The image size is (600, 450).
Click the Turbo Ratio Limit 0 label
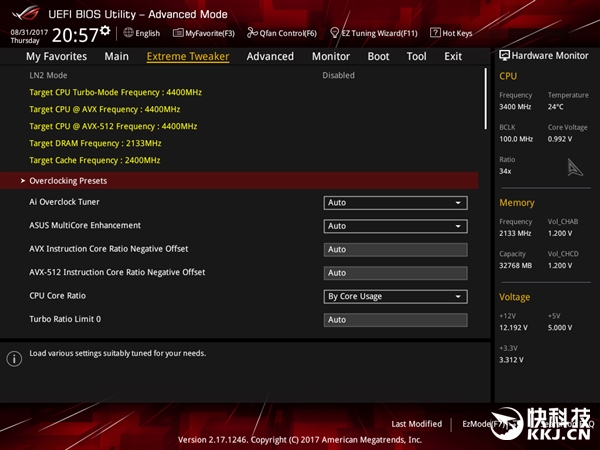(65, 319)
